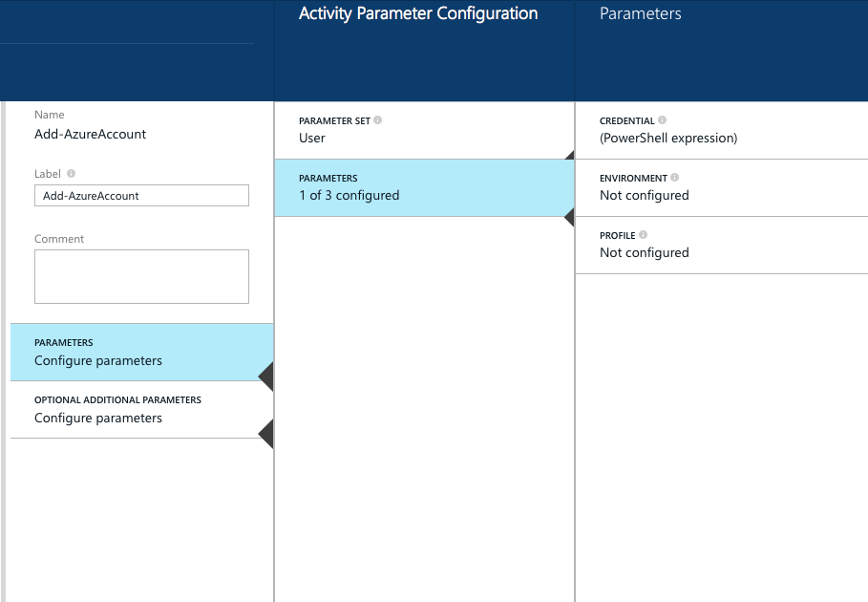Image resolution: width=868 pixels, height=602 pixels.
Task: Configure the PROFILE parameter
Action: 722,246
